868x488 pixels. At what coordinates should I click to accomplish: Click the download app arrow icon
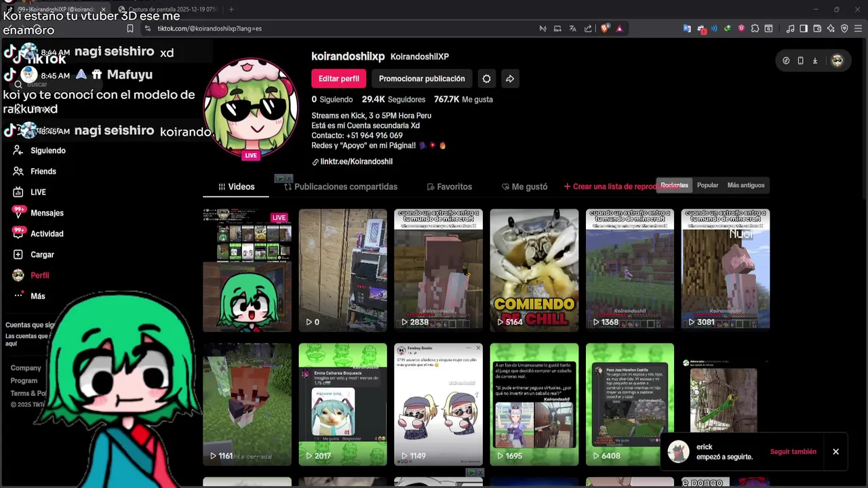pyautogui.click(x=815, y=61)
